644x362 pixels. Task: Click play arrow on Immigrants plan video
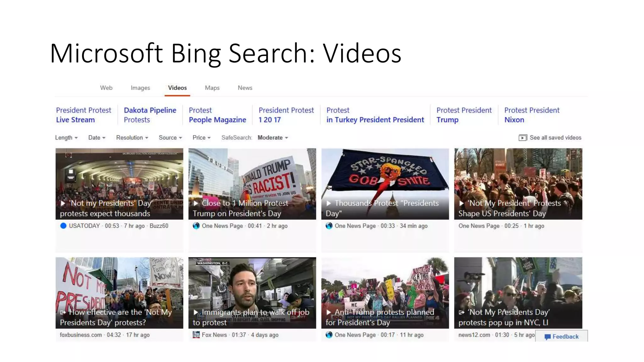point(196,312)
